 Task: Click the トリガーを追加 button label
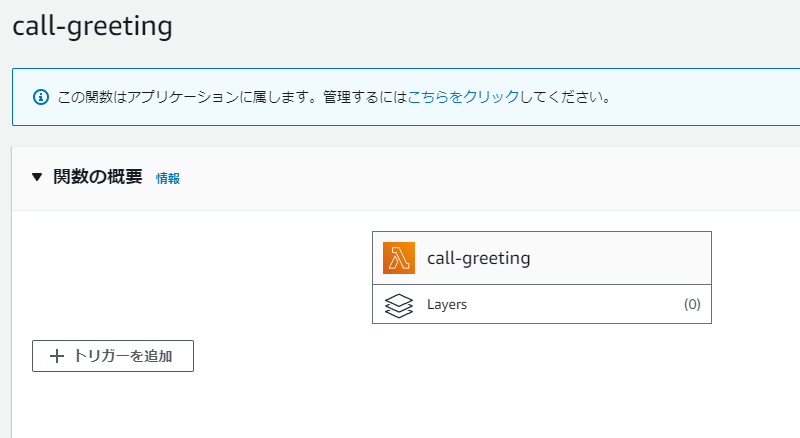pos(123,356)
